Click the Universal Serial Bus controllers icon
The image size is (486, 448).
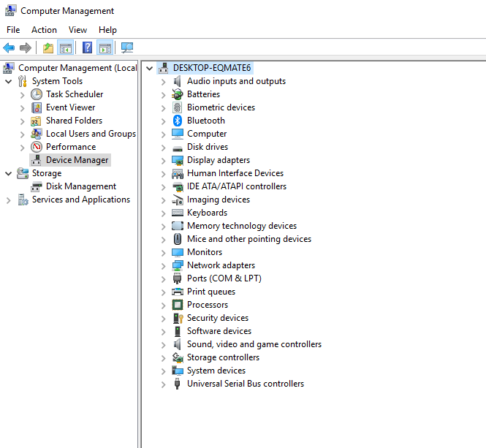pos(178,384)
